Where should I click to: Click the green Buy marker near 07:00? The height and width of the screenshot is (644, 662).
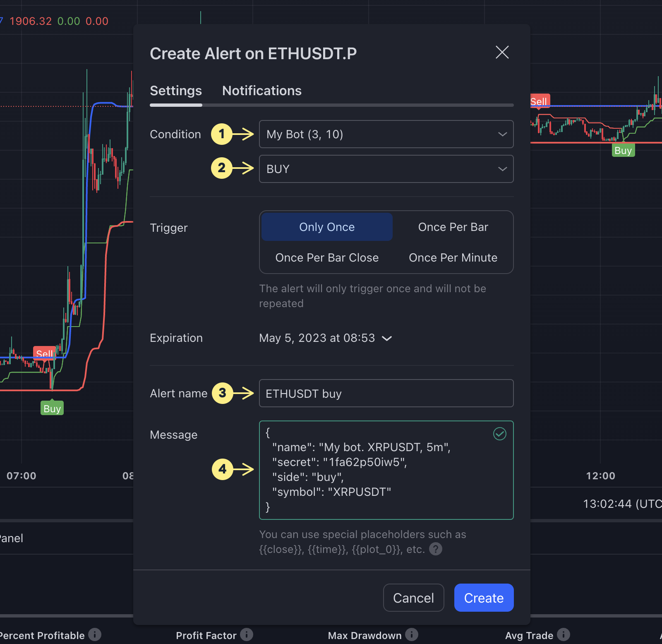click(52, 409)
